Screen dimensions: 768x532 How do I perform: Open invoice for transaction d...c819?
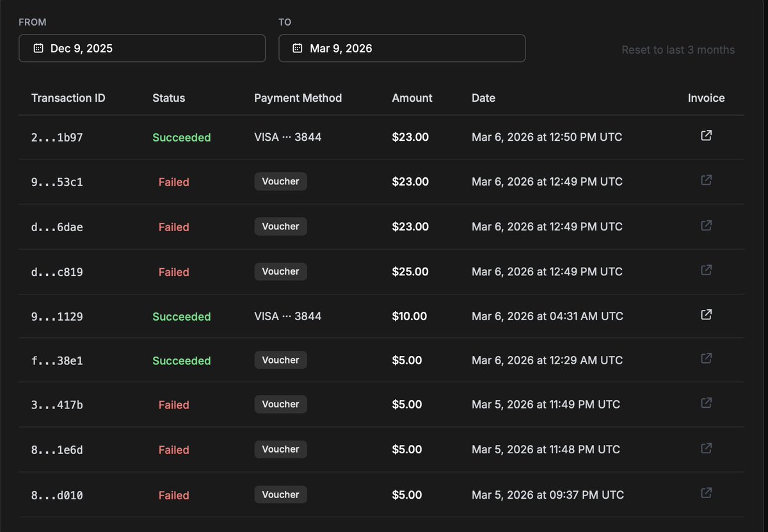click(707, 270)
